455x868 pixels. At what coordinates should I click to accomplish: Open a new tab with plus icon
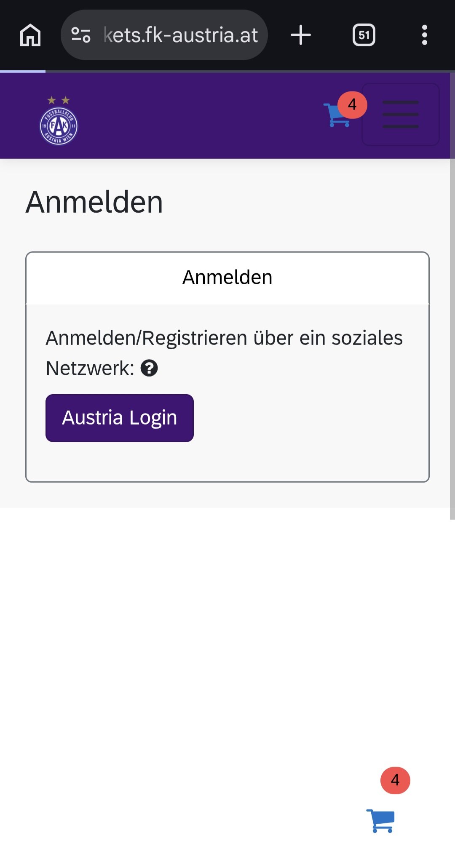click(301, 35)
